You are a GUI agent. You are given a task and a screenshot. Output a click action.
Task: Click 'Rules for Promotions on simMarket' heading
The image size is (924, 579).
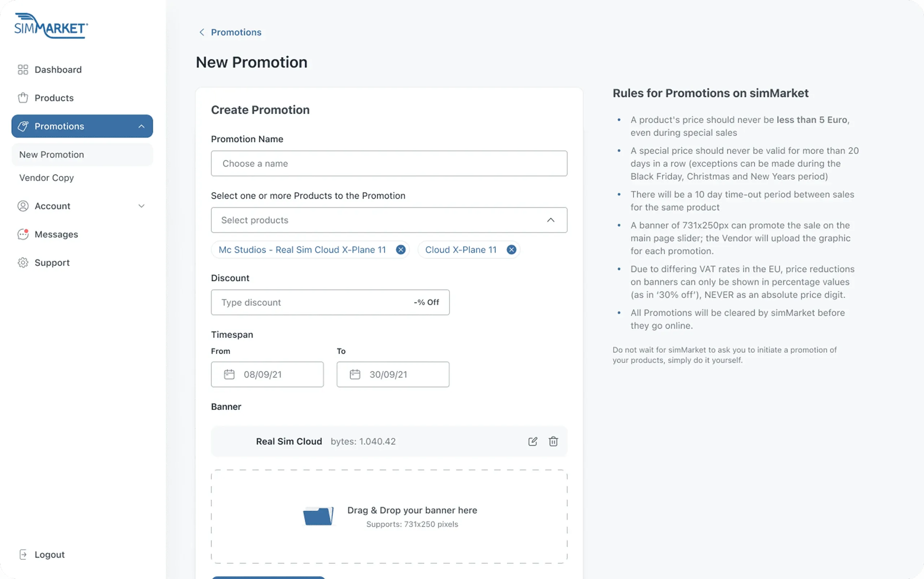click(x=710, y=93)
